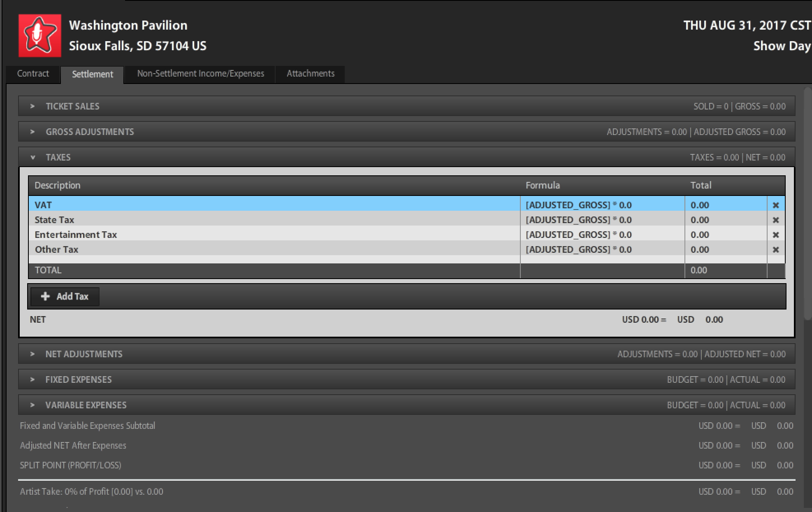The width and height of the screenshot is (812, 512).
Task: Open the Non-Settlement Income/Expenses tab
Action: [200, 74]
